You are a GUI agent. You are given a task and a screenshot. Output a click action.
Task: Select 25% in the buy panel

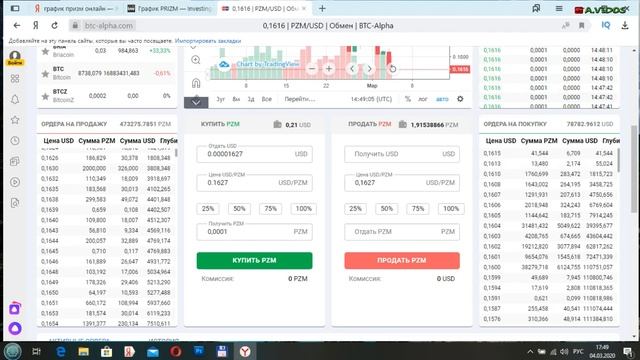[208, 209]
